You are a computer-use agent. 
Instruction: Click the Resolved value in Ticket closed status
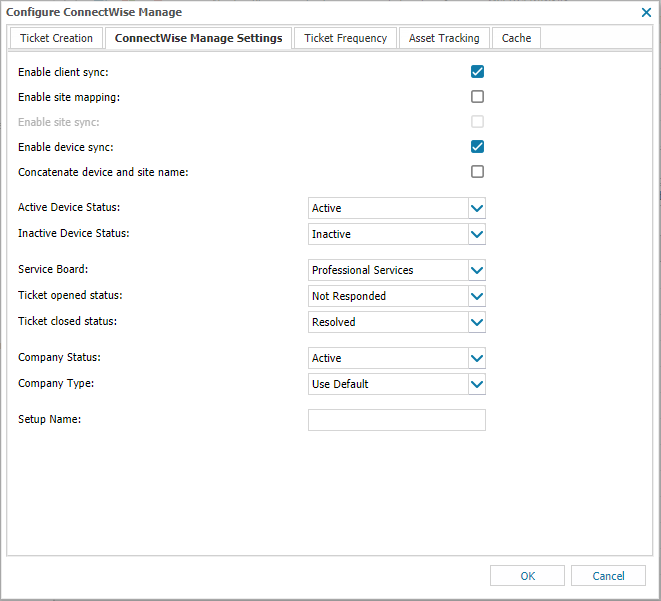(388, 322)
